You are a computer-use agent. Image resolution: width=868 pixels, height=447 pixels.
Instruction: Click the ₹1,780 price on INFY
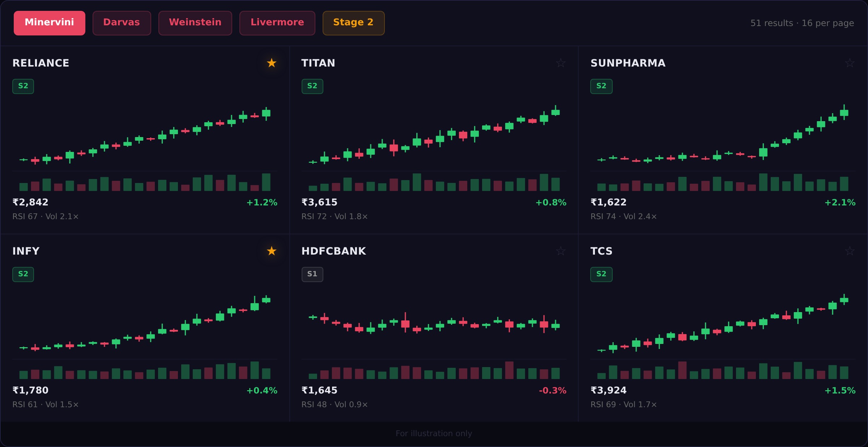(30, 391)
